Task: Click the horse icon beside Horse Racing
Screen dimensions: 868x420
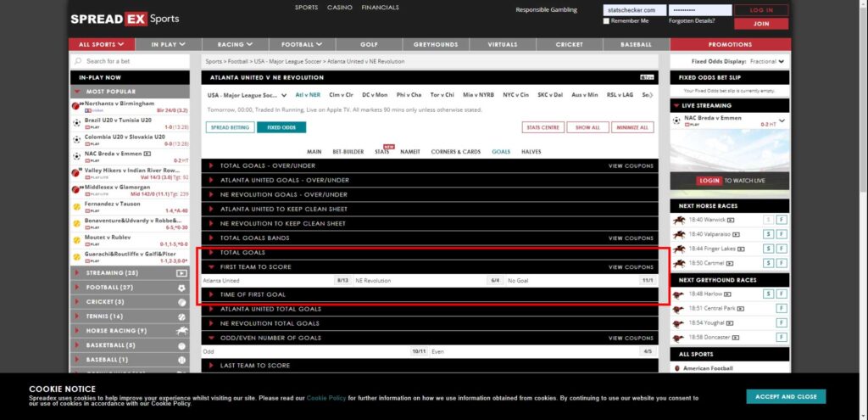Action: tap(181, 331)
